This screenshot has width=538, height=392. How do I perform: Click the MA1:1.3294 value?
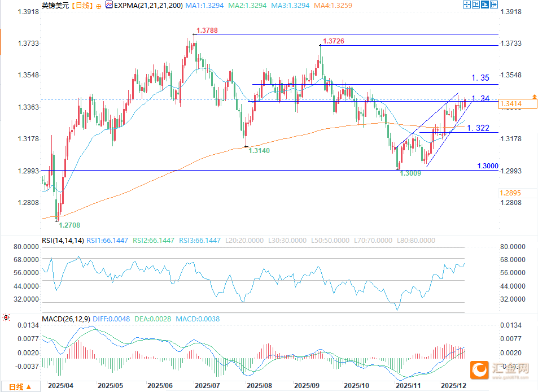(204, 6)
